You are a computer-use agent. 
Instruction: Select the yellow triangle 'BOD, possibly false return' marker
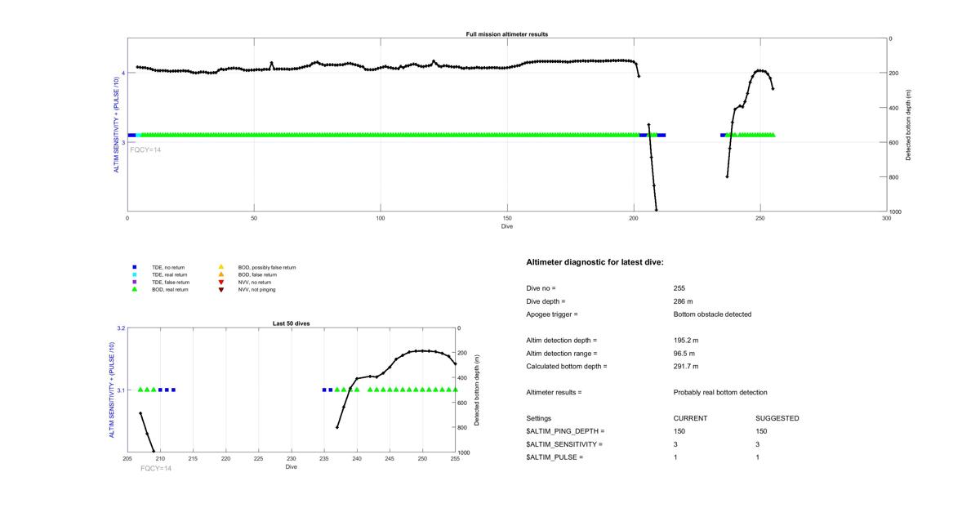220,267
